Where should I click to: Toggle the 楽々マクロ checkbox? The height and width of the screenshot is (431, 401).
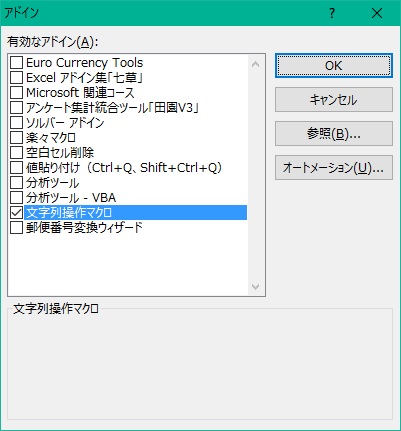coord(16,138)
